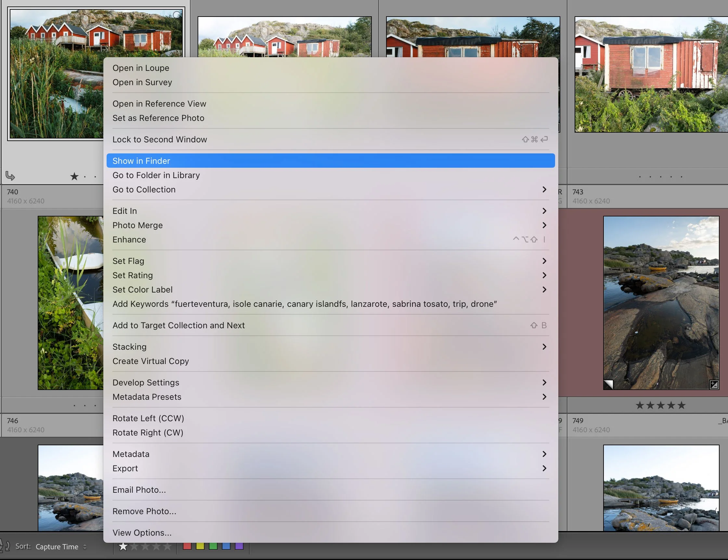Screen dimensions: 728x560
Task: Click Remove Photo in the context menu
Action: [144, 511]
